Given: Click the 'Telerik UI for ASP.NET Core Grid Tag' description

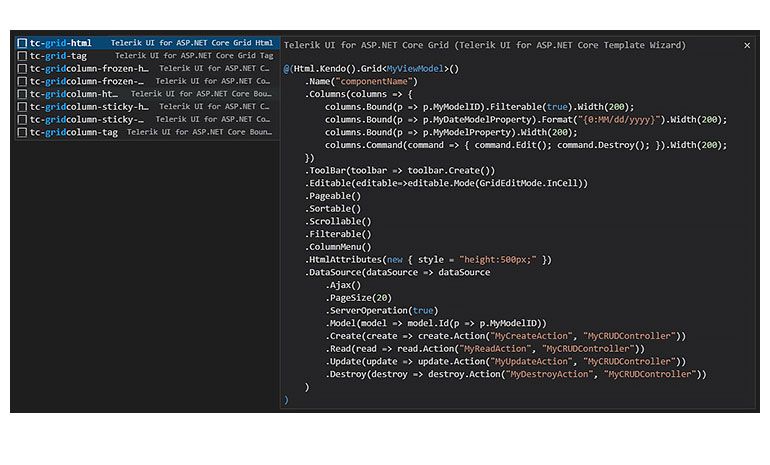Looking at the screenshot, I should [x=194, y=56].
